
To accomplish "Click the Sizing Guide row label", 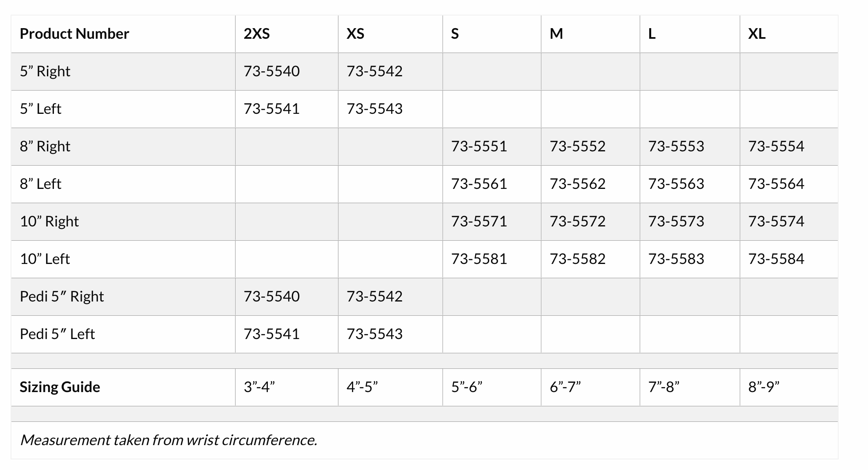I will point(60,387).
